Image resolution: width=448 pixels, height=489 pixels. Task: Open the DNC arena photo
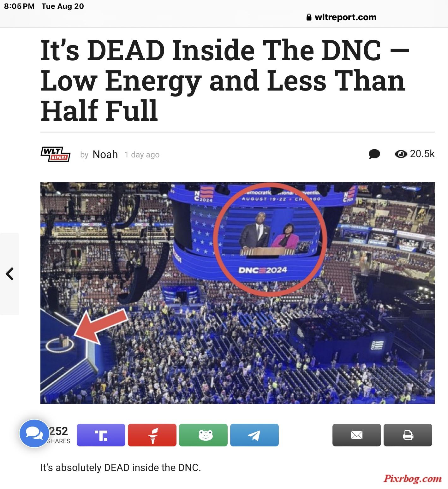(x=237, y=293)
